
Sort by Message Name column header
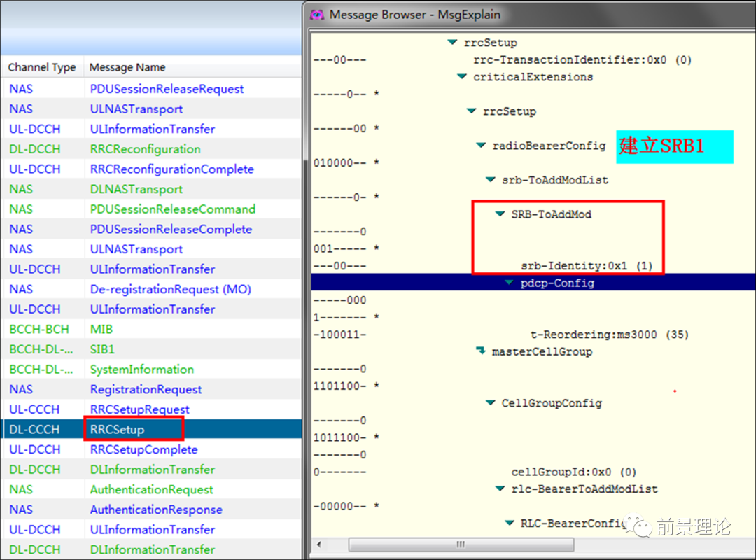[x=127, y=67]
